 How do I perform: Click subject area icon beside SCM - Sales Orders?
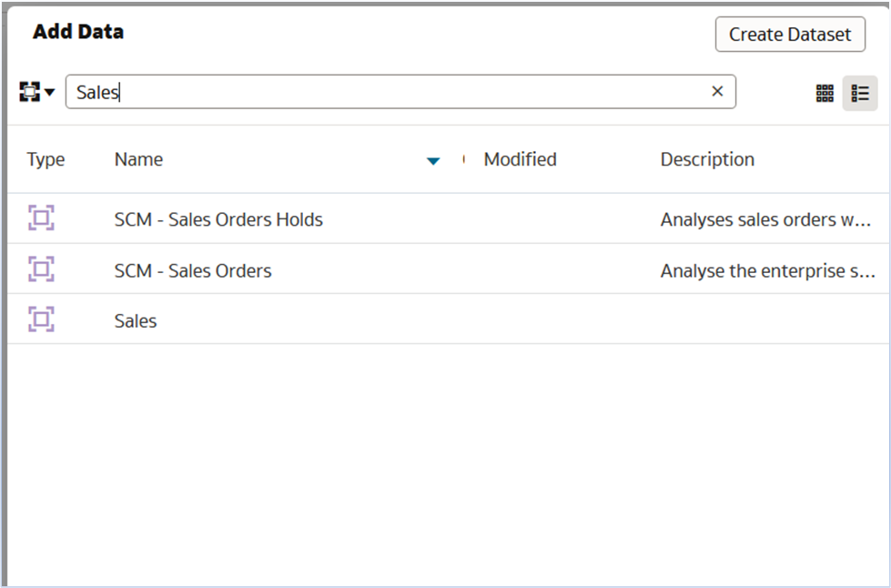coord(40,269)
